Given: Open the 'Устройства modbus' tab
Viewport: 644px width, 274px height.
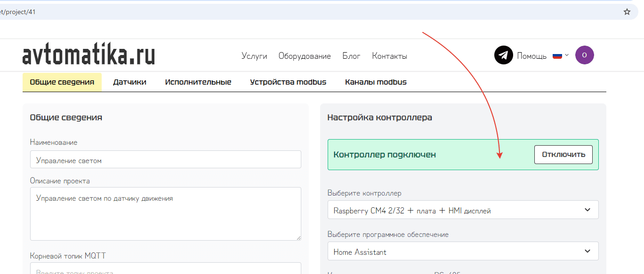Looking at the screenshot, I should point(288,82).
